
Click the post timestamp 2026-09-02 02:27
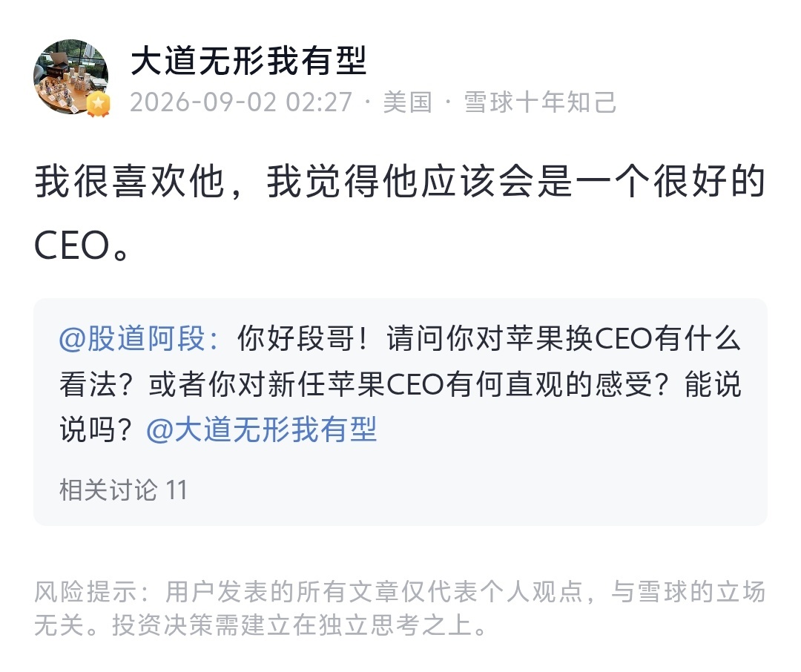click(x=241, y=102)
